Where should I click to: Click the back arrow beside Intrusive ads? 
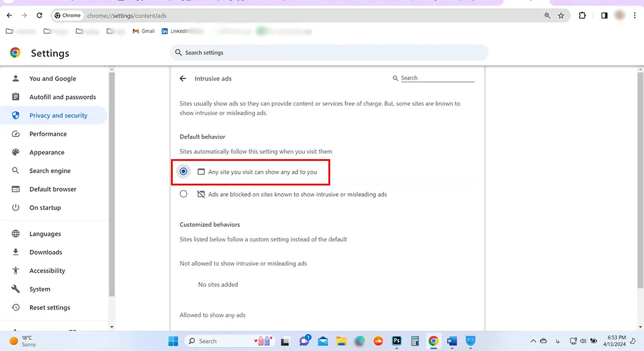[183, 78]
